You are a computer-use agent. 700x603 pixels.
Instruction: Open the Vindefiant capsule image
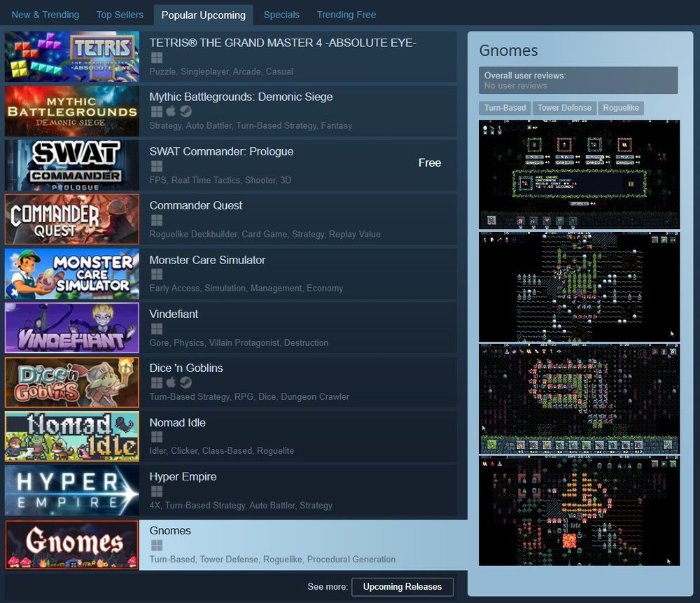[x=72, y=328]
